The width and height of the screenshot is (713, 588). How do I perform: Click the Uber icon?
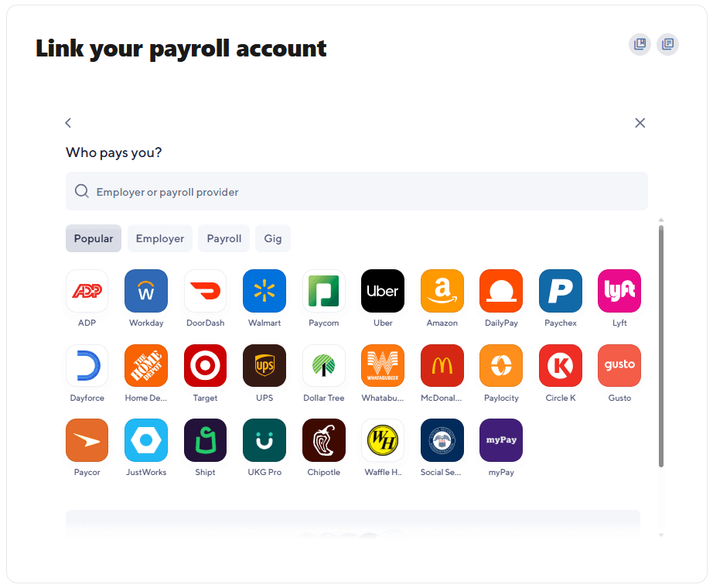[383, 291]
